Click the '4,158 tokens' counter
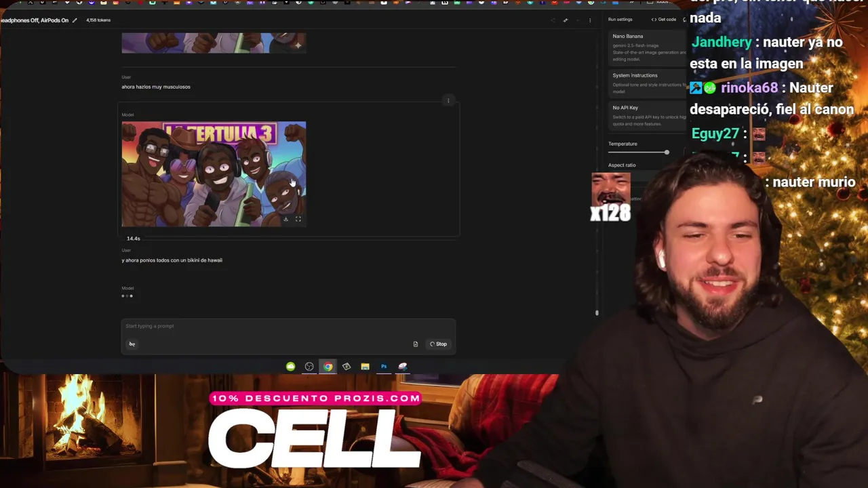The width and height of the screenshot is (868, 488). click(98, 20)
